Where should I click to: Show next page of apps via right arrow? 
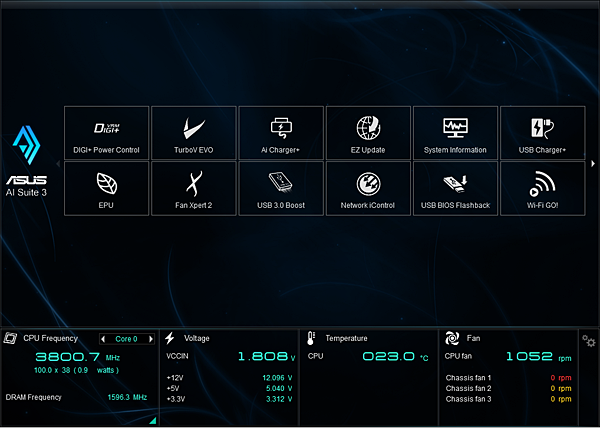pyautogui.click(x=593, y=163)
